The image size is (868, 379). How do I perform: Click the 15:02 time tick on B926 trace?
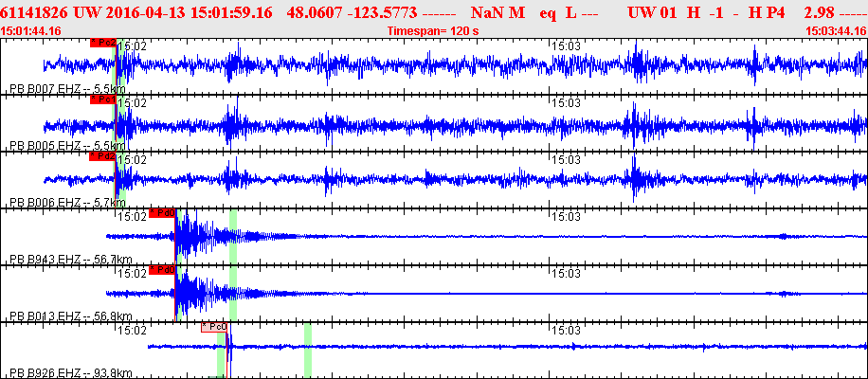133,331
